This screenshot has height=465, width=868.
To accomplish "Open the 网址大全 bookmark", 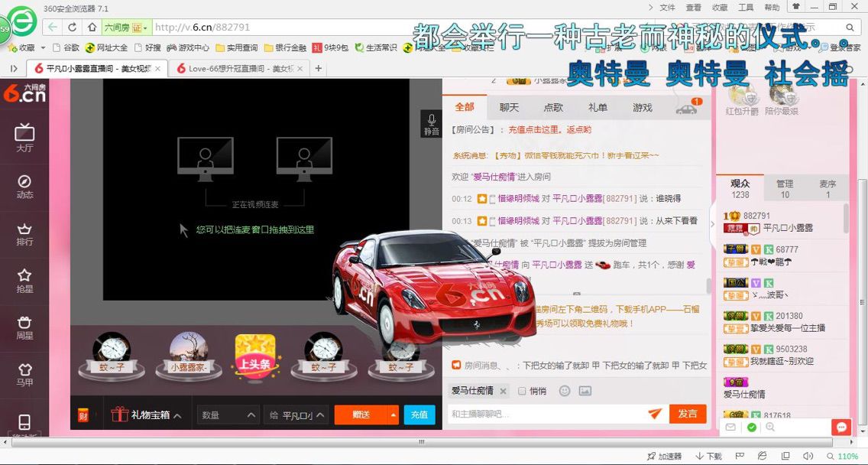I will point(106,47).
